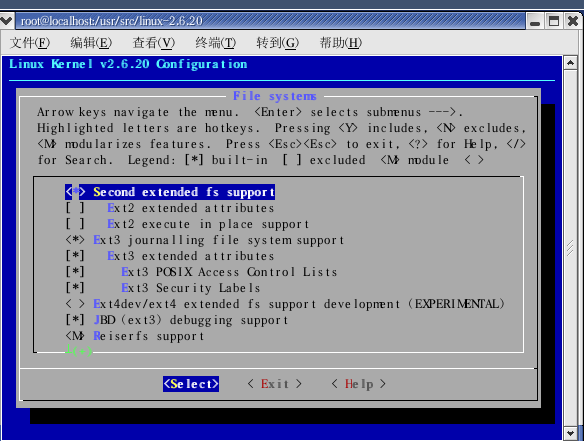Enable Ext2 execute in place support
584x441 pixels.
click(75, 224)
